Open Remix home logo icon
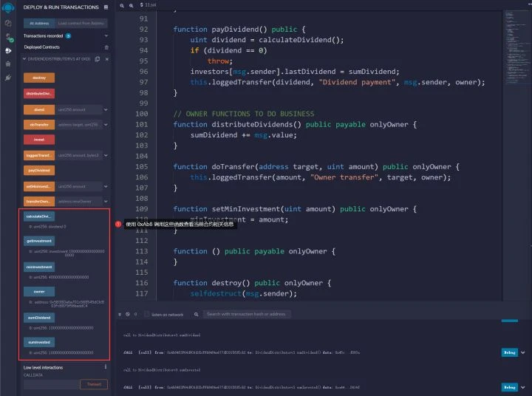The height and width of the screenshot is (396, 532). point(7,7)
